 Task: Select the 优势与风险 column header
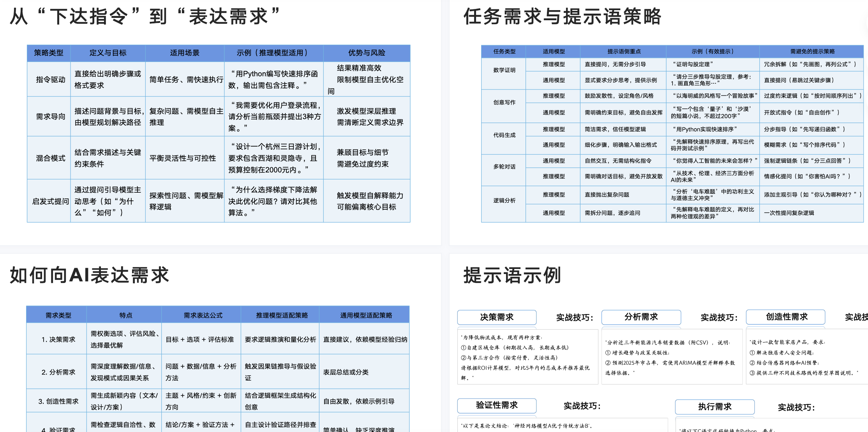366,53
